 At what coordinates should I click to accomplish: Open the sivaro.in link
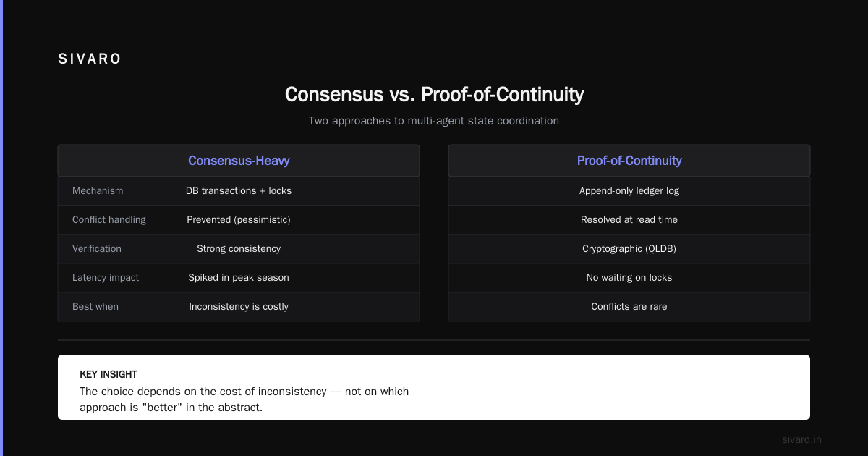pyautogui.click(x=801, y=439)
